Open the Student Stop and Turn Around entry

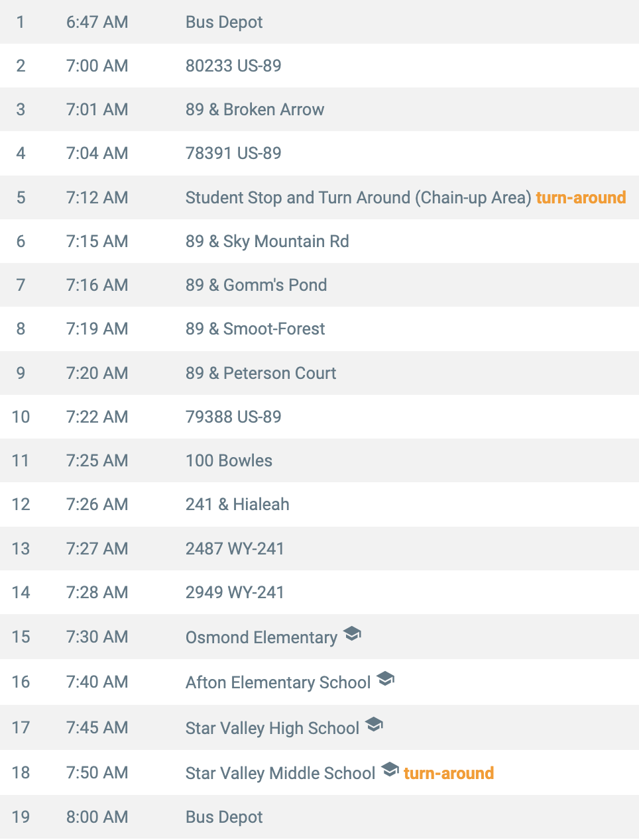point(319,197)
